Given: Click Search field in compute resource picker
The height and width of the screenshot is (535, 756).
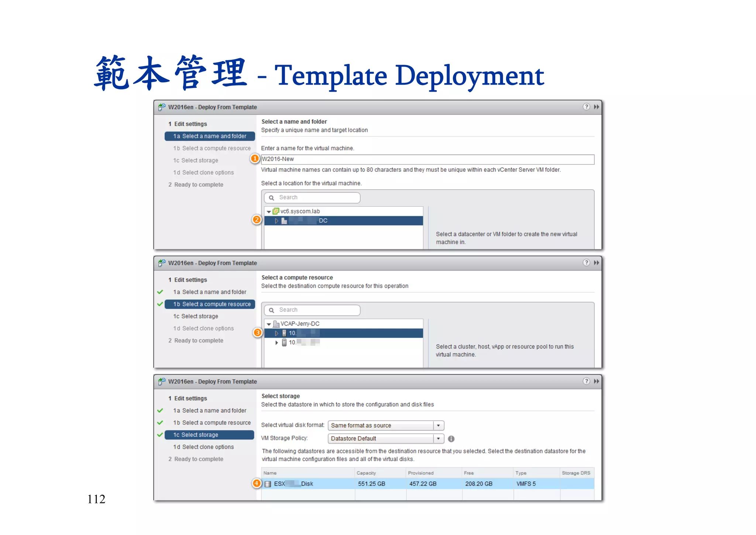Looking at the screenshot, I should click(312, 310).
